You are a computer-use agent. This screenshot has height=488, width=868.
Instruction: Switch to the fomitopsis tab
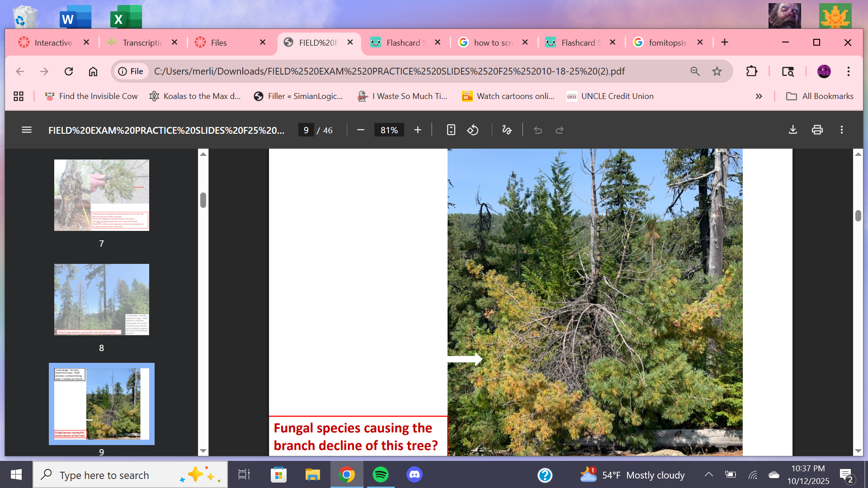click(x=667, y=42)
